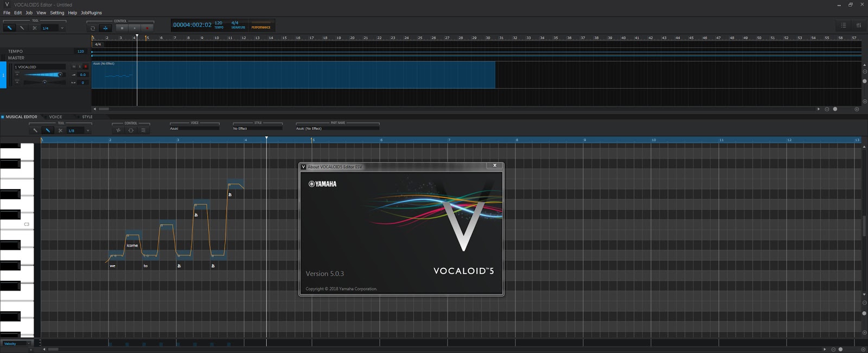Open the View menu
The width and height of the screenshot is (868, 353).
(41, 12)
